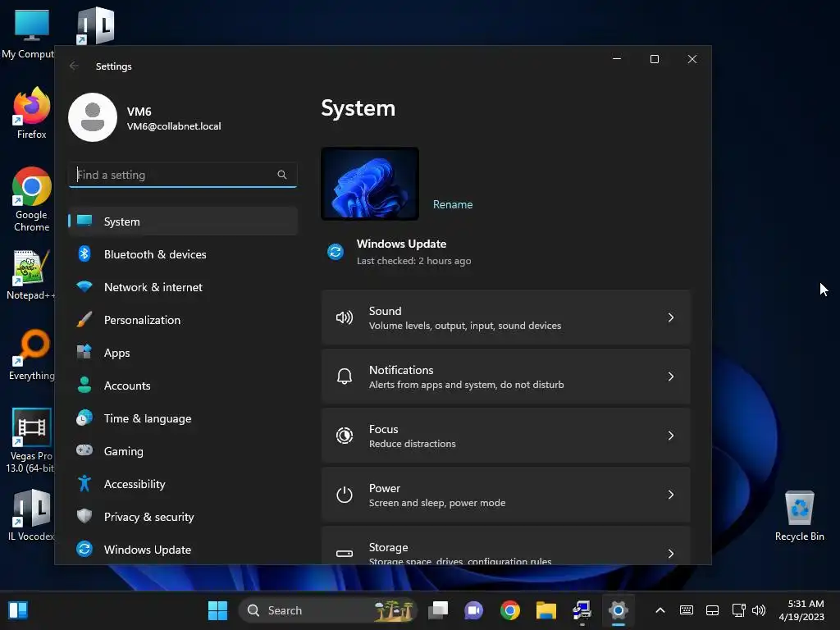
Task: Click the touch keyboard tray icon
Action: tap(687, 610)
